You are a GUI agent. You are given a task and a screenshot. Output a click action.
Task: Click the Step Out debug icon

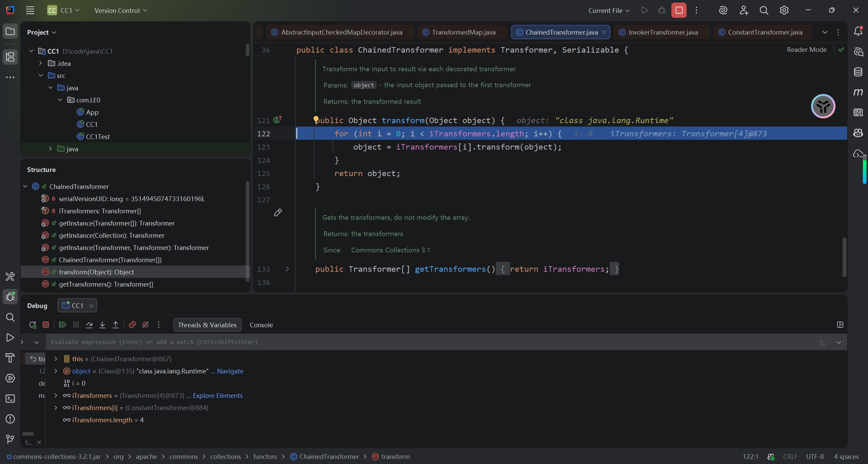click(116, 325)
